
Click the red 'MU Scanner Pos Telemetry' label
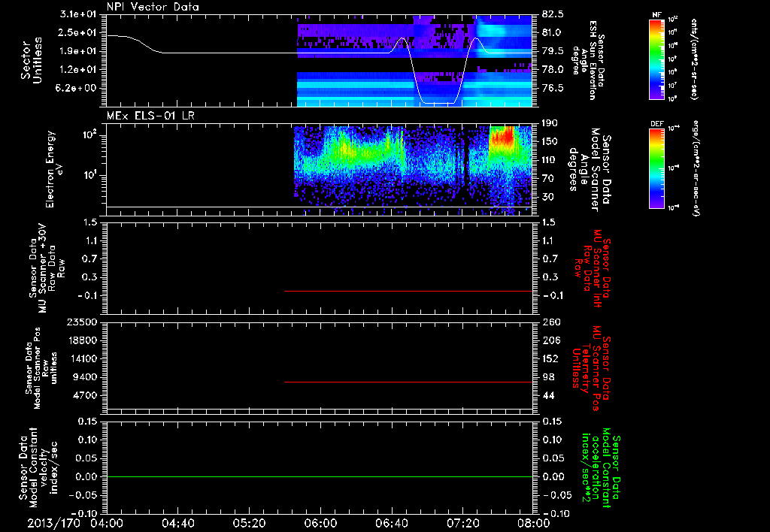tap(591, 368)
